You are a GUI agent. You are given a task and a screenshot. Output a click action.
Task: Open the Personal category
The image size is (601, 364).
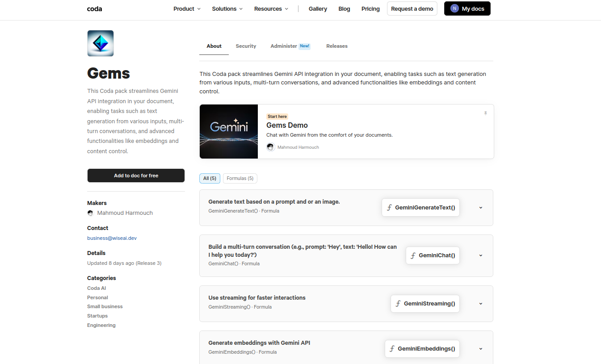pyautogui.click(x=97, y=297)
